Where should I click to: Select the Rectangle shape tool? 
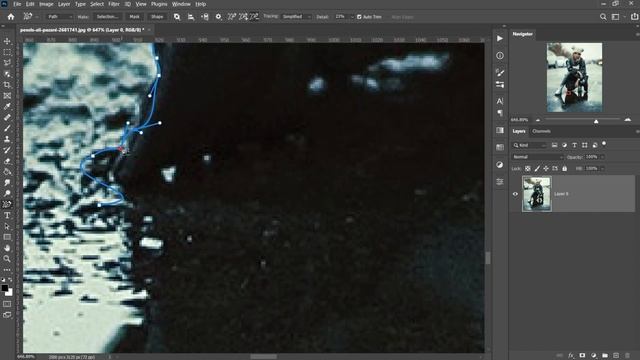pos(7,237)
